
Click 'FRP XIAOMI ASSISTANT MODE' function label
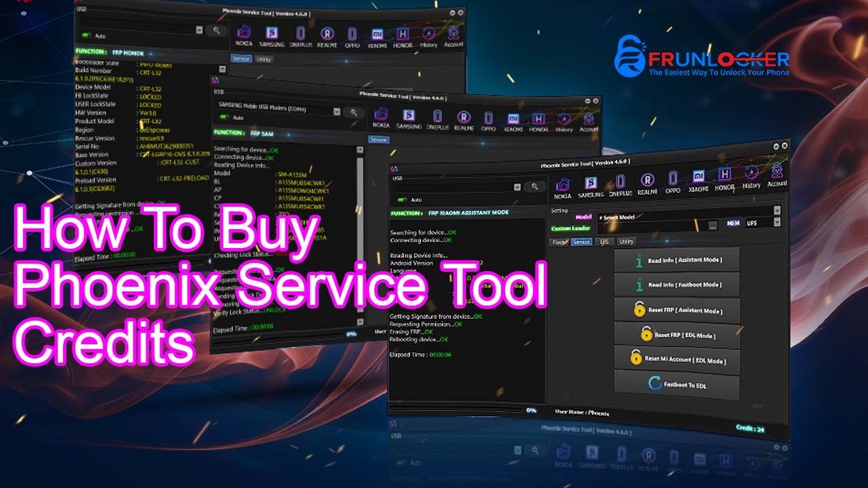467,212
